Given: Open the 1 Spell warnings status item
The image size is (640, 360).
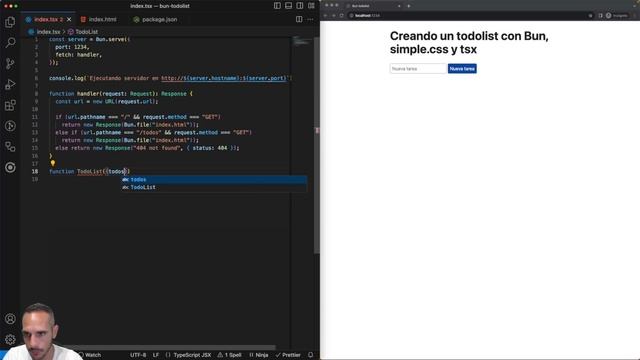Looking at the screenshot, I should click(229, 355).
